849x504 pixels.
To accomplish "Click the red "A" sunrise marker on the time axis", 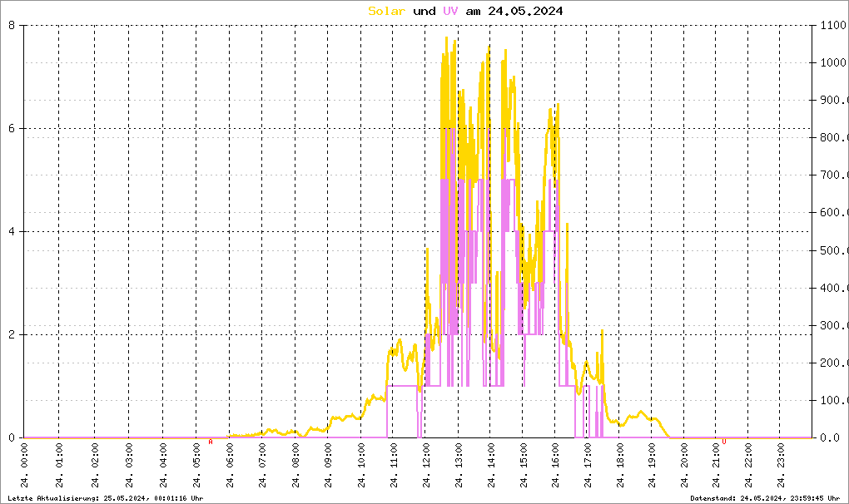I will pyautogui.click(x=211, y=442).
